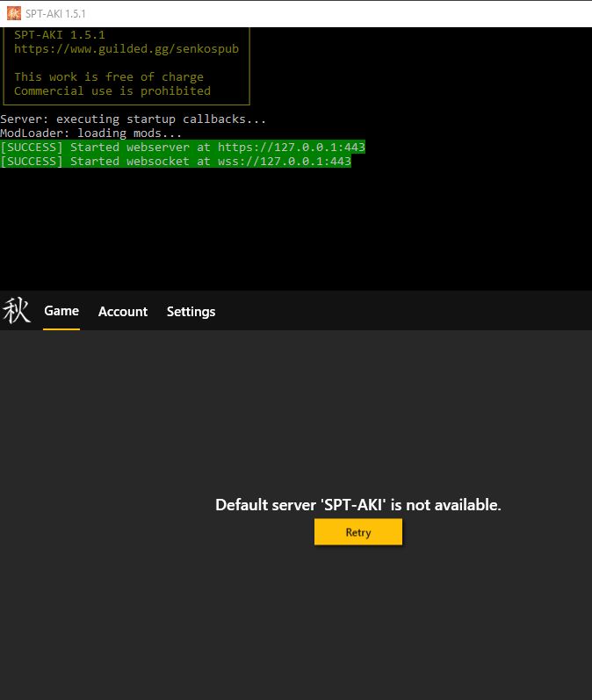Click the 'Server: executing startup callbacks...' line

133,119
